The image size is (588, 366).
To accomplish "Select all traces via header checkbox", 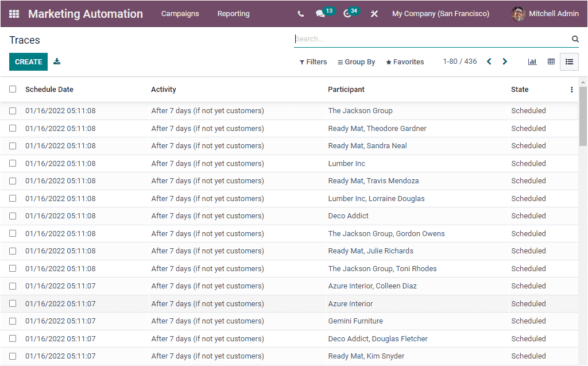I will [13, 89].
